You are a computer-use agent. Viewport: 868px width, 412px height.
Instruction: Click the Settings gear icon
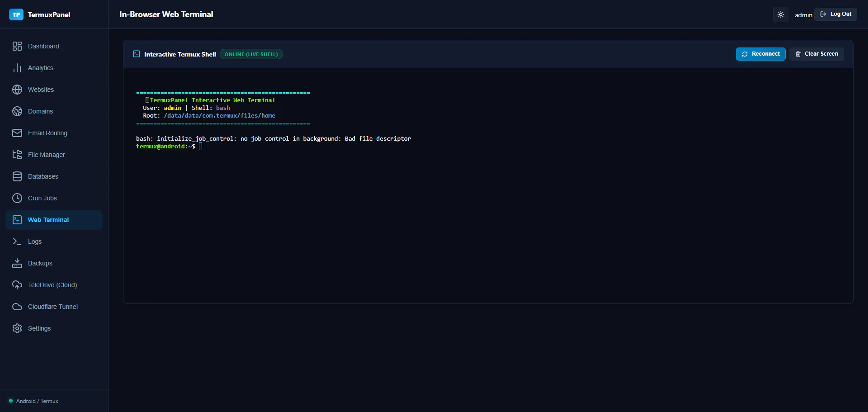[17, 328]
